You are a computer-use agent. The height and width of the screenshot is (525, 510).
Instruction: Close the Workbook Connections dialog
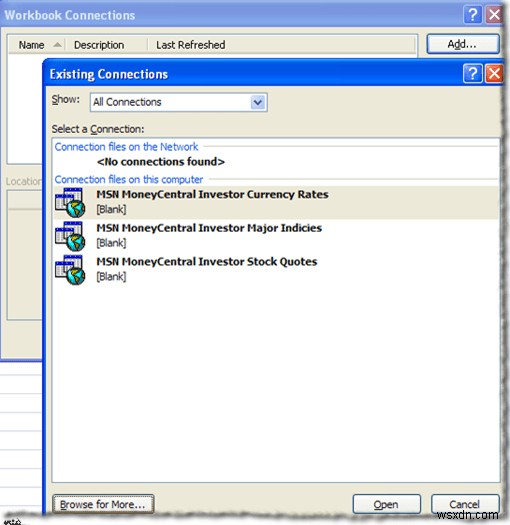click(494, 15)
